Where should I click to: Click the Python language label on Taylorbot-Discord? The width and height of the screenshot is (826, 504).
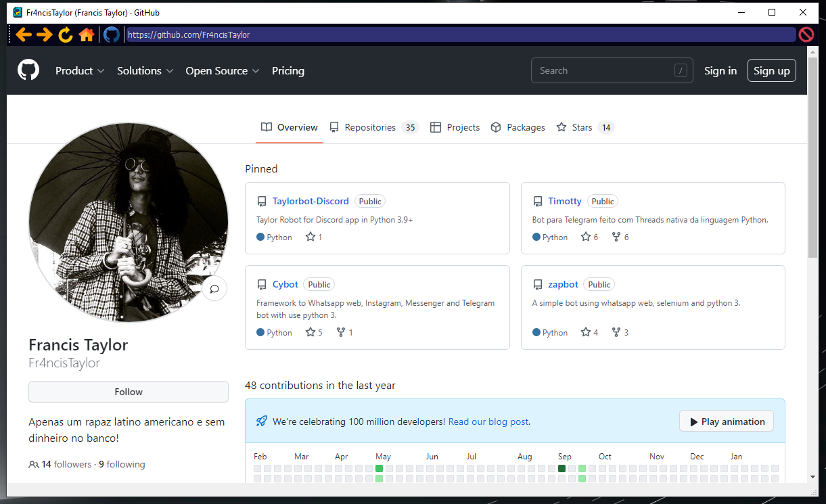pyautogui.click(x=279, y=237)
